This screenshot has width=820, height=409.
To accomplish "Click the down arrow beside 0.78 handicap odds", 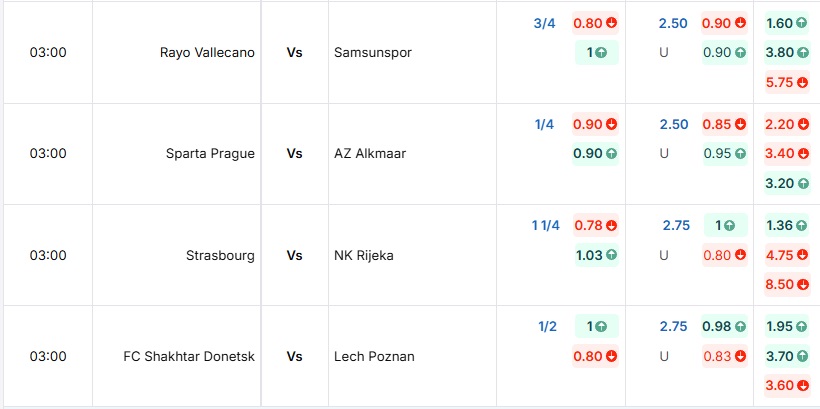I will 611,225.
